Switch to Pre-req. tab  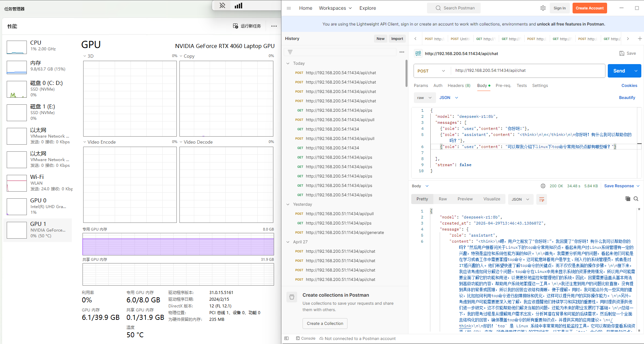(x=503, y=86)
